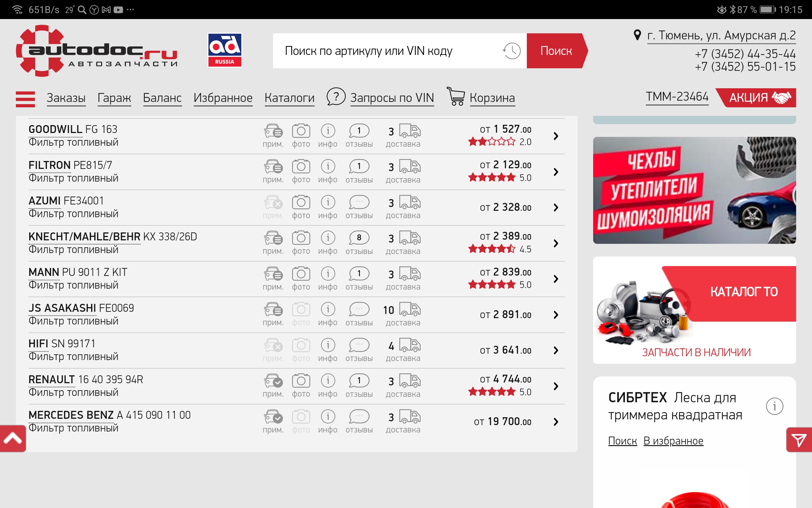Image resolution: width=812 pixels, height=508 pixels.
Task: Click the search history clock icon
Action: point(511,51)
